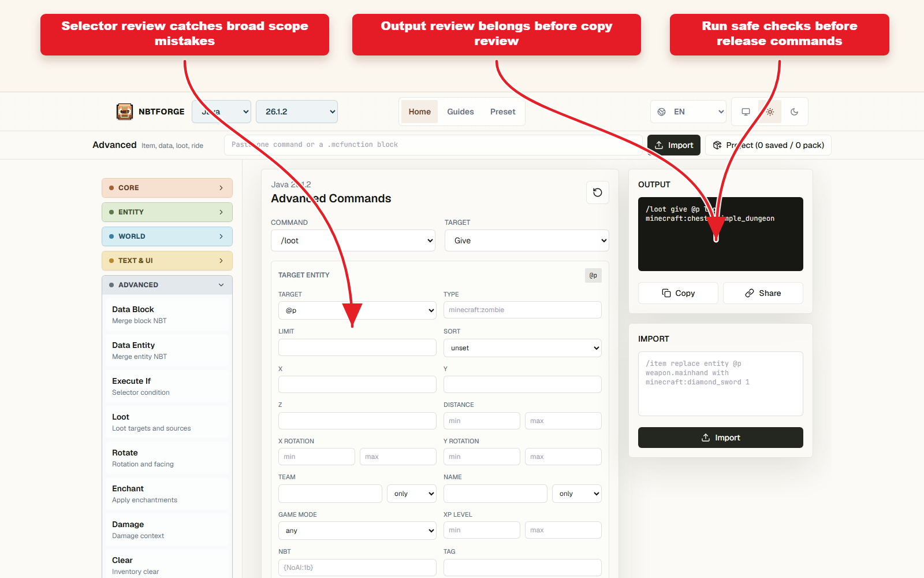Click the Import textarea with /item replace
Viewport: 924px width, 578px height.
[721, 384]
